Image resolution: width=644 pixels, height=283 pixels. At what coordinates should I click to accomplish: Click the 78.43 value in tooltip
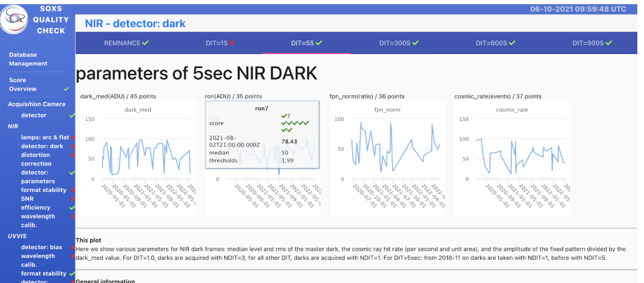(289, 142)
